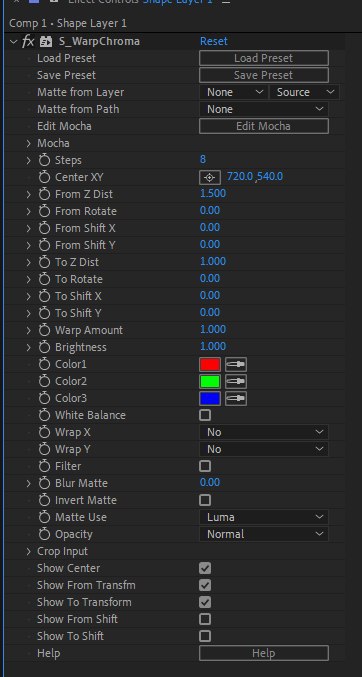Image resolution: width=362 pixels, height=677 pixels.
Task: Pick Color3 with its eyedropper
Action: tap(236, 398)
